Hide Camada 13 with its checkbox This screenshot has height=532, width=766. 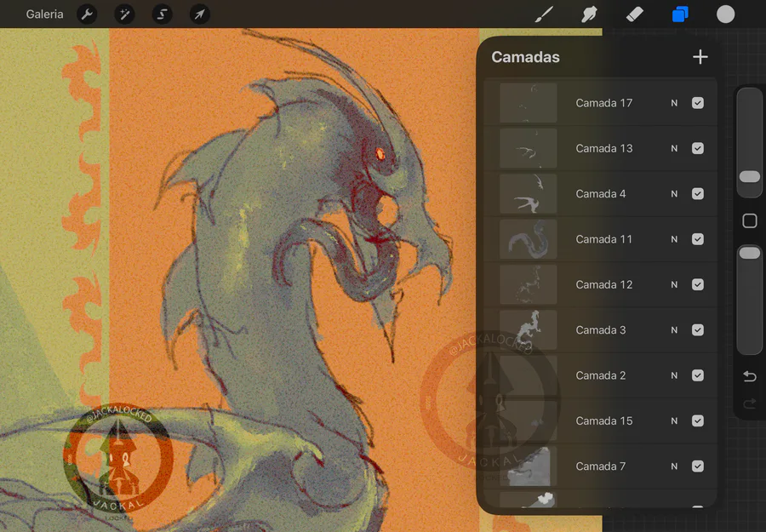(698, 148)
